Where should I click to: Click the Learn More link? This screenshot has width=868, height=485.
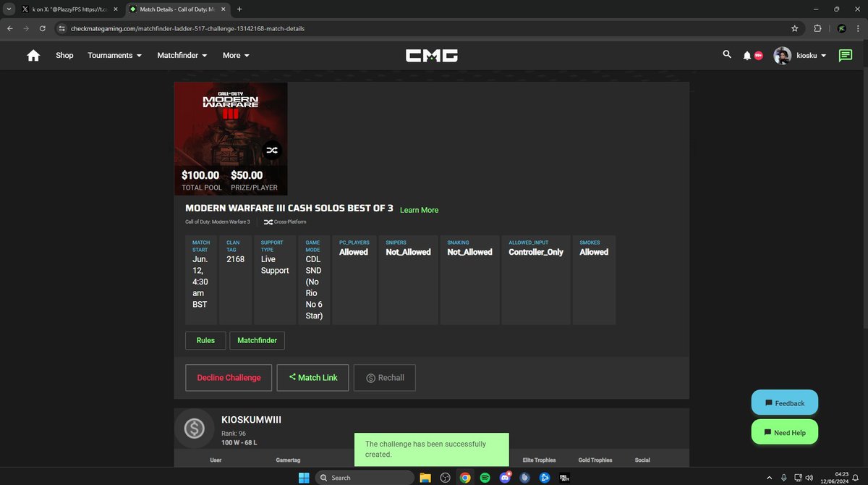pos(419,210)
